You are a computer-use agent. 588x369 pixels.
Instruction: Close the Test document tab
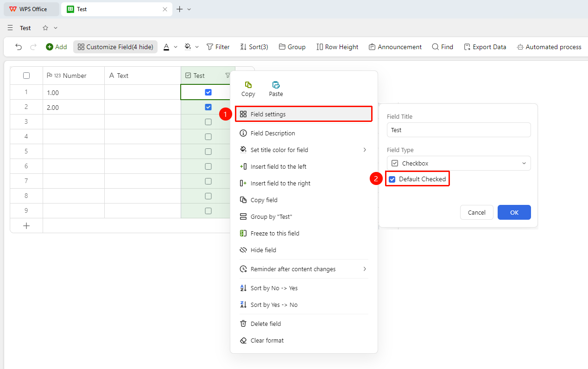pyautogui.click(x=164, y=9)
